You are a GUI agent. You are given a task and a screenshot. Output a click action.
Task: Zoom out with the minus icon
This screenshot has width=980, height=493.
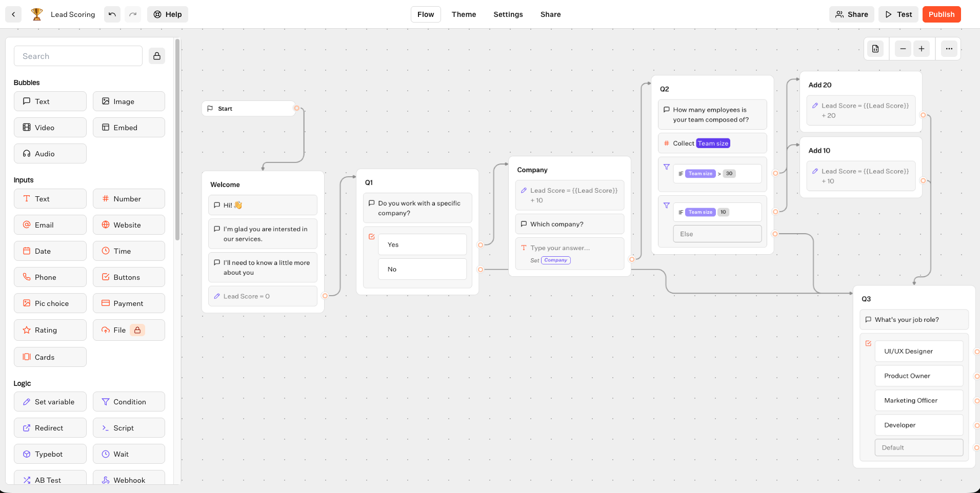pyautogui.click(x=903, y=49)
